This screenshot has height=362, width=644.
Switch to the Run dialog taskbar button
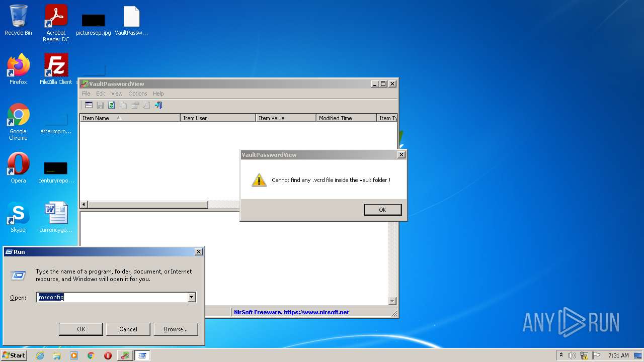(x=142, y=355)
